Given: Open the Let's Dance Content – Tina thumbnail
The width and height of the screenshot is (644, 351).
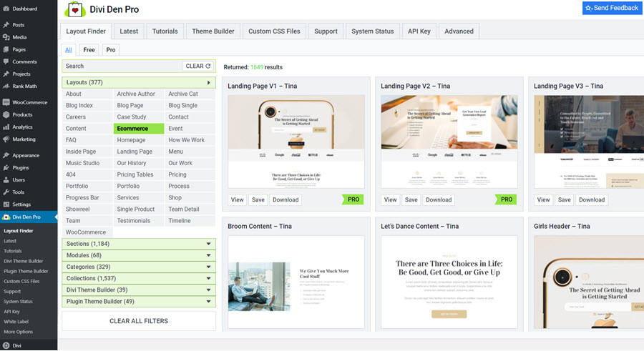Looking at the screenshot, I should [x=449, y=282].
